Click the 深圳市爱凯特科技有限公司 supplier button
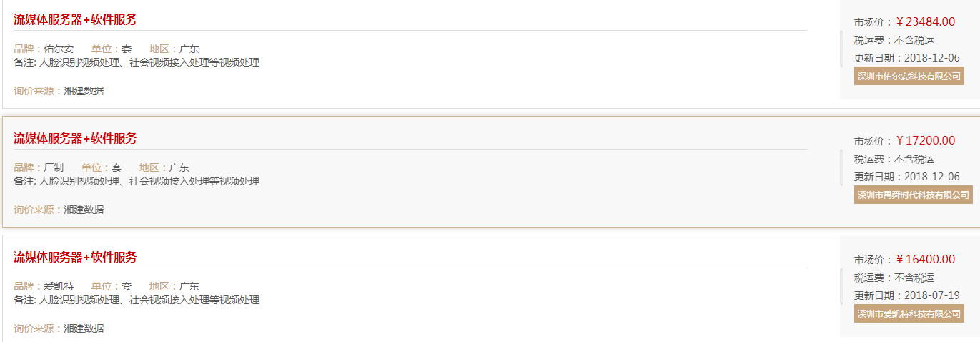The height and width of the screenshot is (342, 980). click(909, 313)
